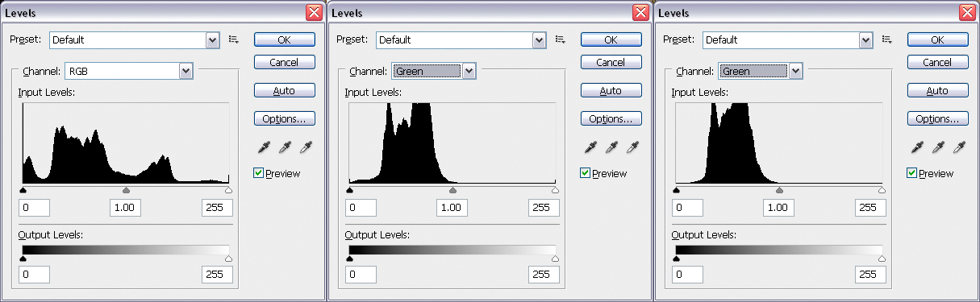The height and width of the screenshot is (302, 980).
Task: Select gray point eyedropper in middle Levels dialog
Action: (611, 147)
